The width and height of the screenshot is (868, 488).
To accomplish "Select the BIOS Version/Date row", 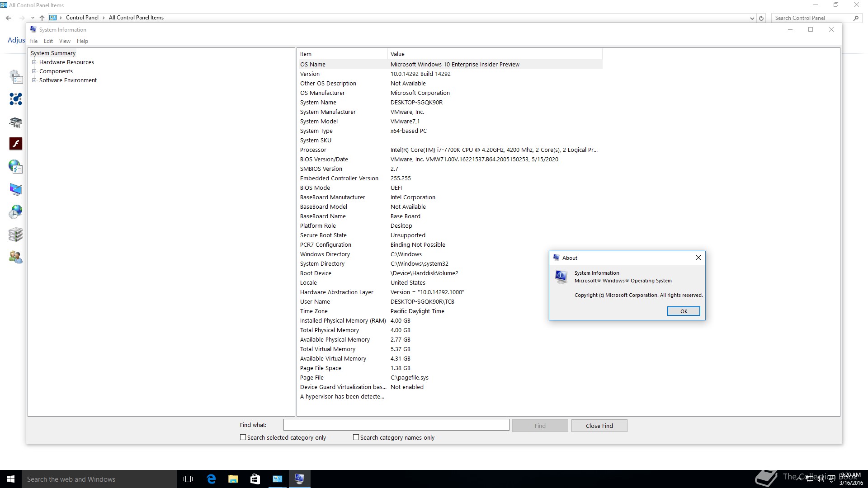I will pyautogui.click(x=450, y=159).
